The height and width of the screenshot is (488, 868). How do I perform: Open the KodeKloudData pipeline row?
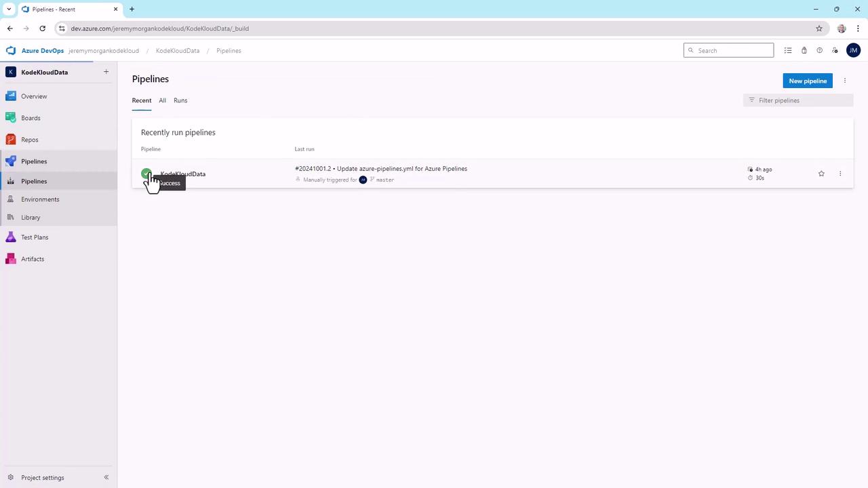(x=492, y=174)
